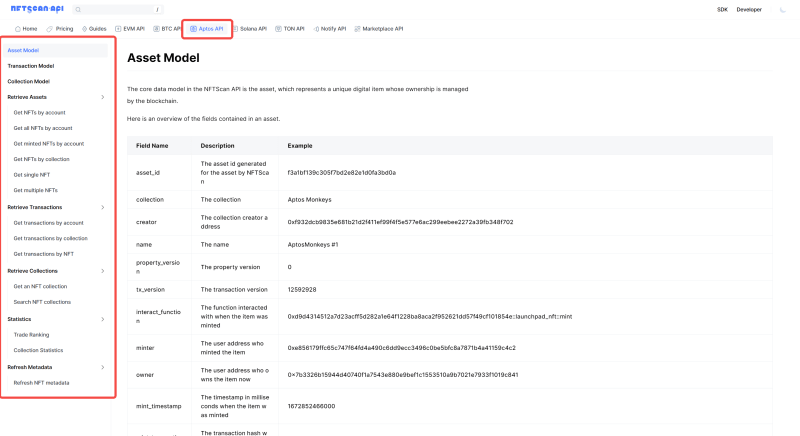Open Get transactions by NFT
The width and height of the screenshot is (800, 436).
click(x=43, y=254)
